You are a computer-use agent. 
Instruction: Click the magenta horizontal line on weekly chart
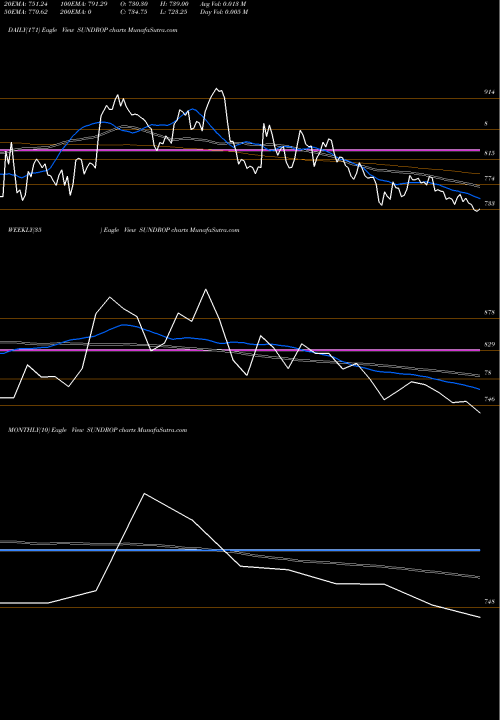pyautogui.click(x=240, y=350)
